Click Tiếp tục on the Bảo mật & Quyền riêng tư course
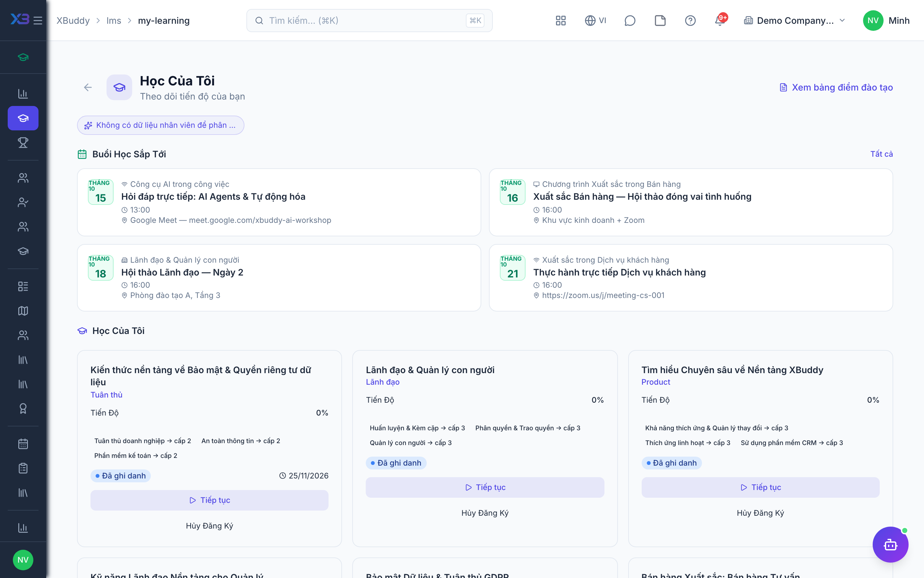The width and height of the screenshot is (924, 578). click(x=209, y=500)
